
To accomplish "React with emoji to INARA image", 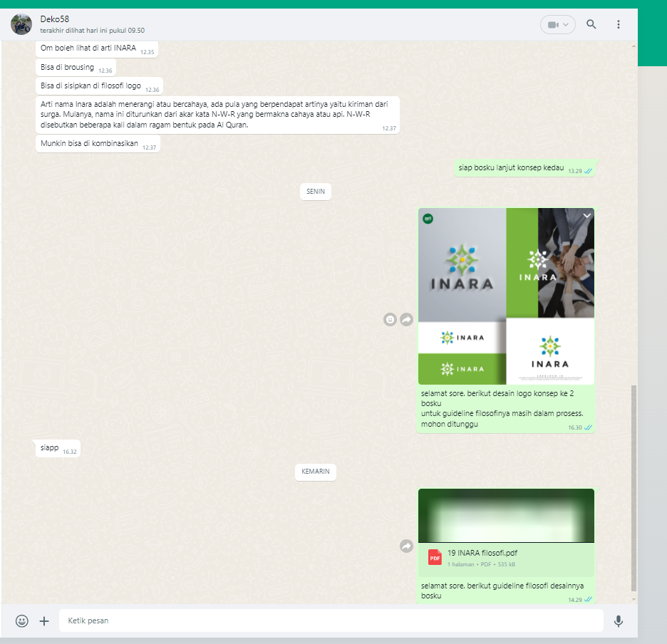I will pyautogui.click(x=390, y=320).
